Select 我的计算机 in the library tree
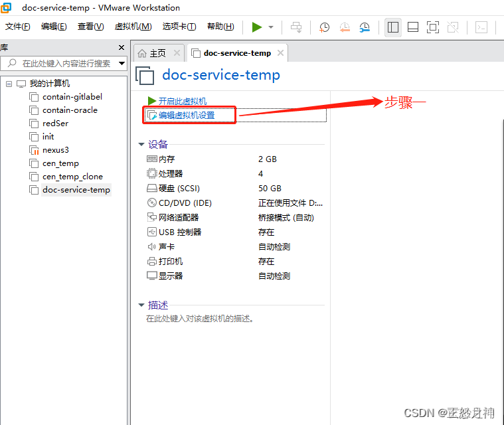 tap(50, 84)
